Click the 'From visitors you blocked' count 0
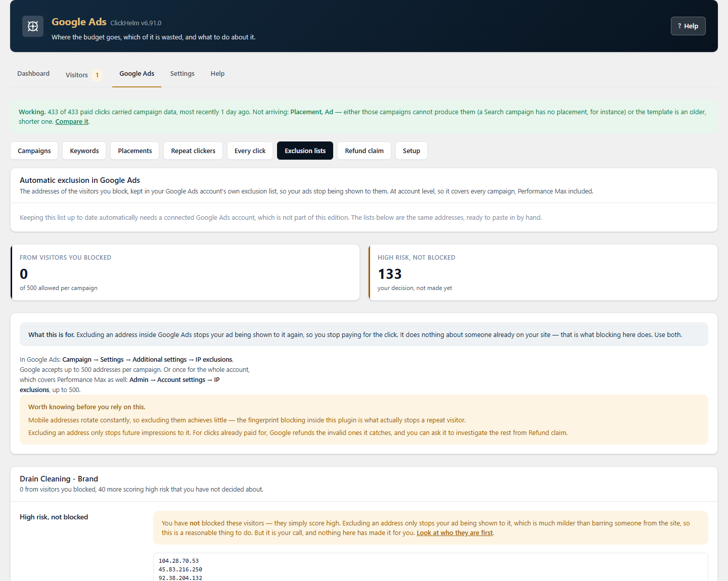 coord(24,274)
